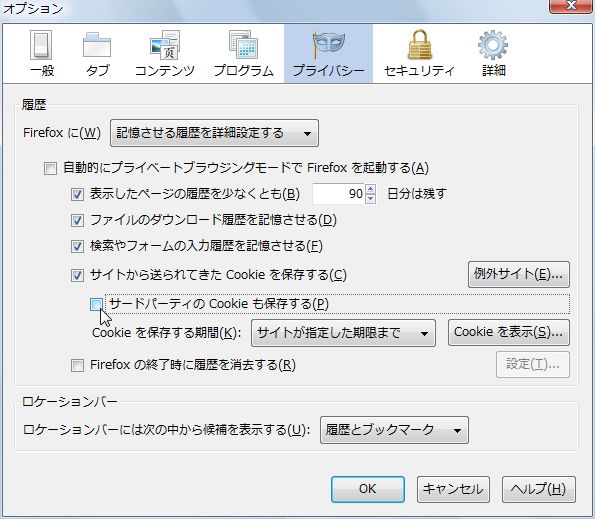This screenshot has width=595, height=519.
Task: Open the セキュリティ padlock icon panel
Action: coord(419,53)
